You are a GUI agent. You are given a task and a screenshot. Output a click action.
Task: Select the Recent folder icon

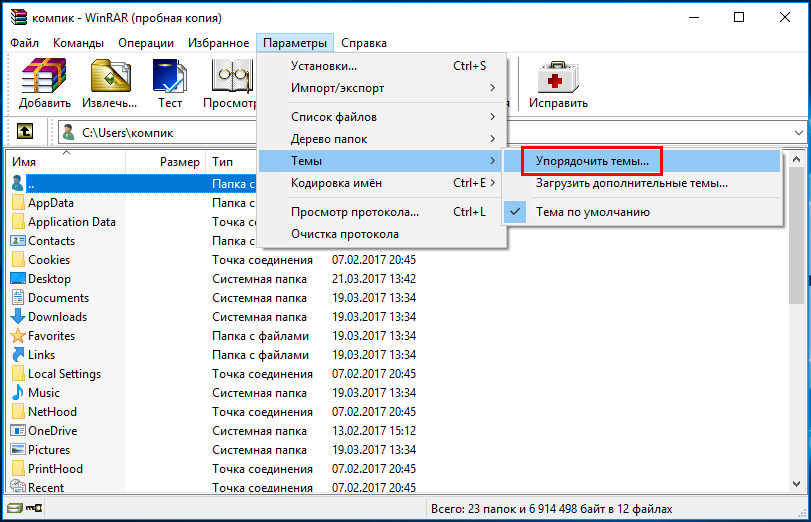pos(18,487)
